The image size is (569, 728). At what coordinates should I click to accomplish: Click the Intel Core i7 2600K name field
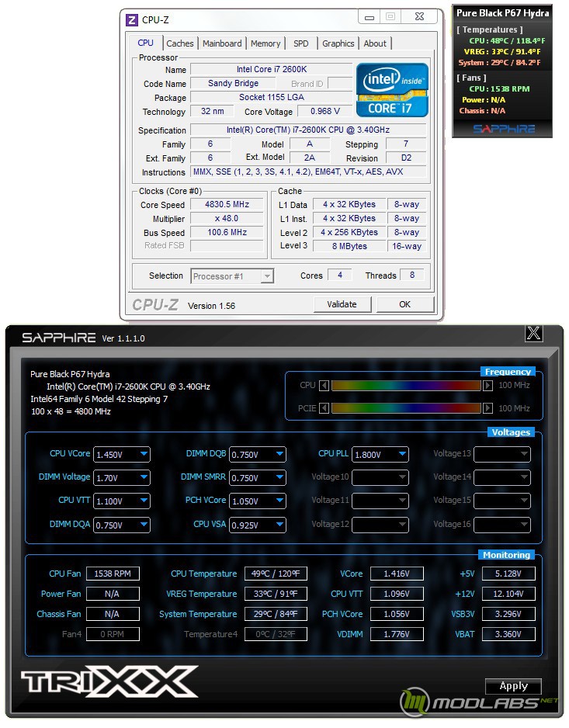coord(272,70)
